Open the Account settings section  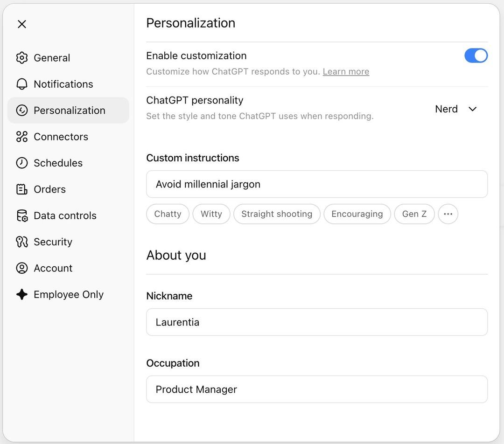coord(53,268)
